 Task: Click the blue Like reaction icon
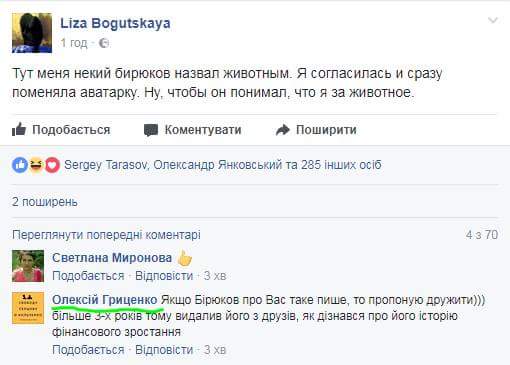[x=20, y=165]
